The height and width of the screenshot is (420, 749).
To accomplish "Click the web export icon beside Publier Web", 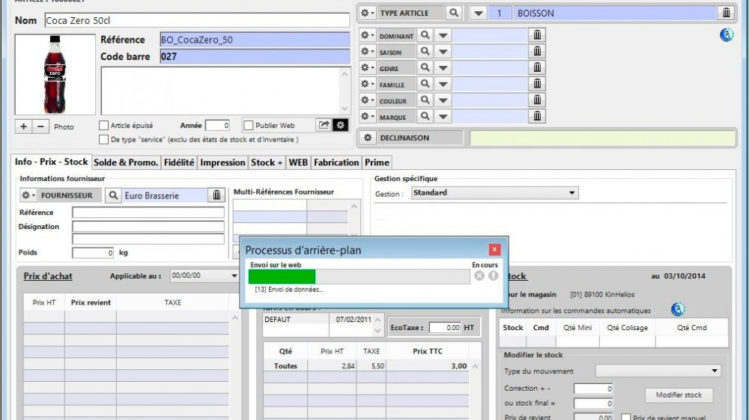I will click(323, 125).
